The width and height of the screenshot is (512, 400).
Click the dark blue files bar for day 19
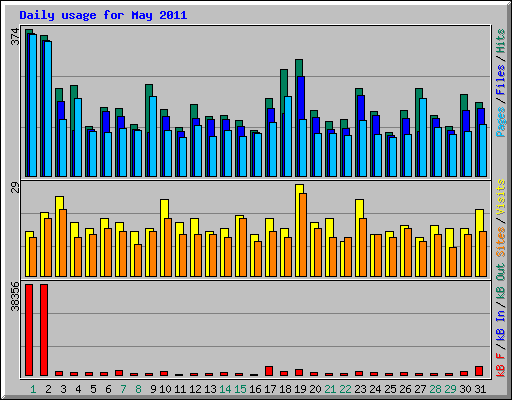point(302,97)
